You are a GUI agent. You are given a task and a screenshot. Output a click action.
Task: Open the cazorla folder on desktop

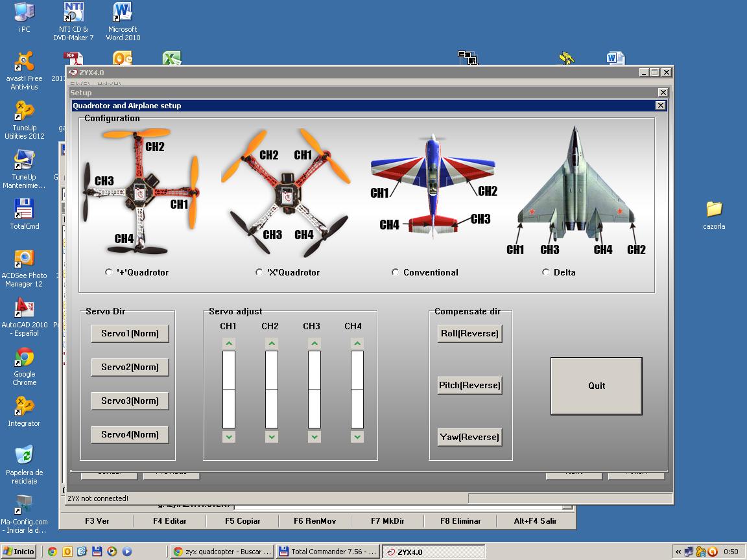713,209
